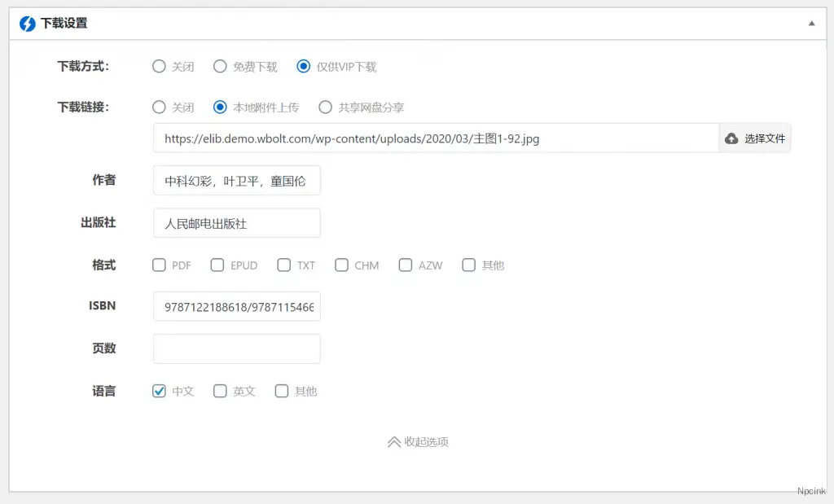Tick the AZW format checkbox
The width and height of the screenshot is (834, 504).
tap(406, 265)
